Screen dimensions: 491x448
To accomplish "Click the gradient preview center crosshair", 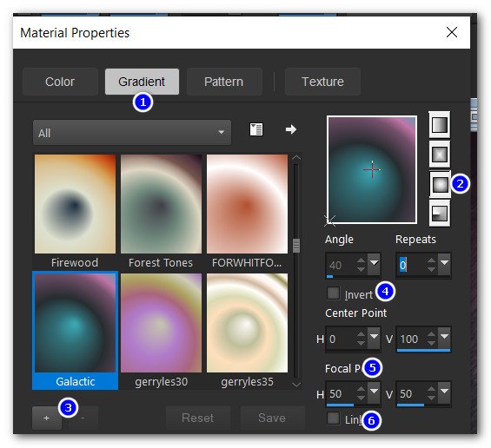I will 372,170.
